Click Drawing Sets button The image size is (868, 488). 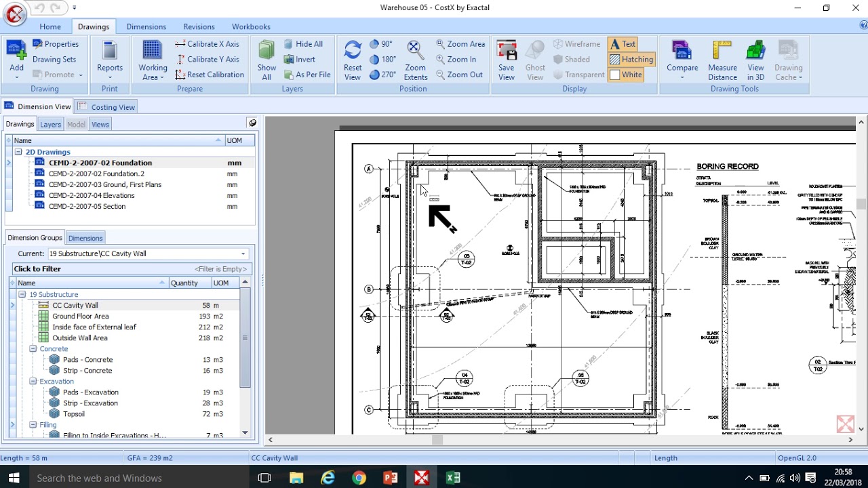tap(54, 60)
